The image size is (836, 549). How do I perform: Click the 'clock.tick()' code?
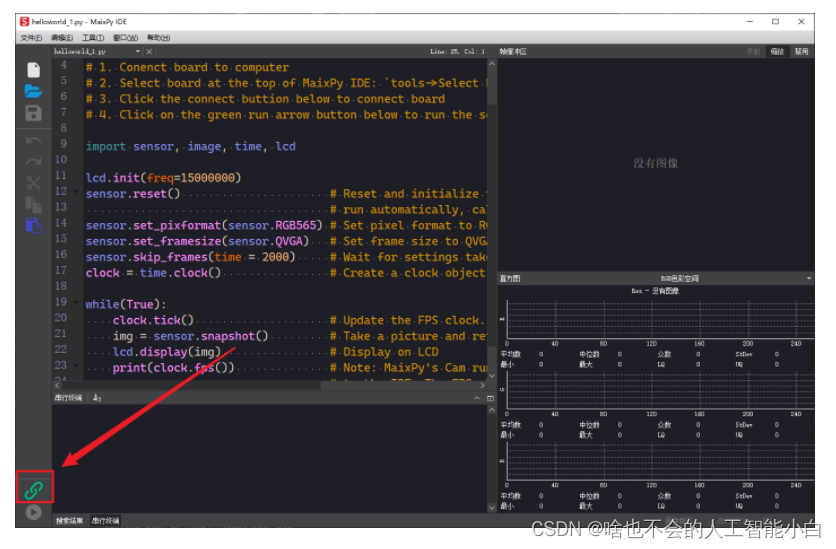coord(153,320)
